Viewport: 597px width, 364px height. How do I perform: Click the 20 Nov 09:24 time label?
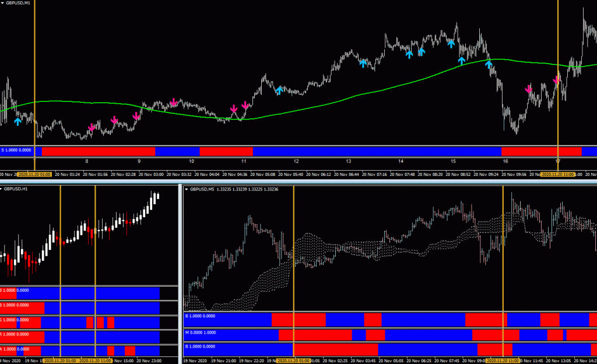coord(486,175)
